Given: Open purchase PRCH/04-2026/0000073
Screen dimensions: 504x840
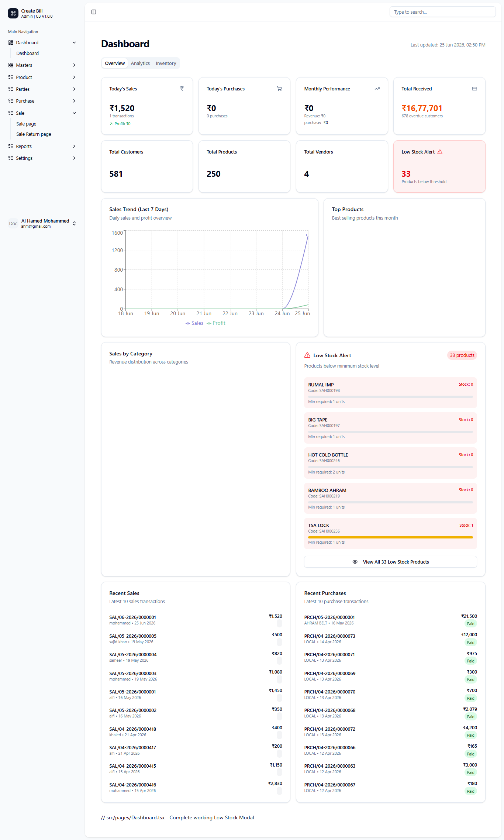Looking at the screenshot, I should (390, 639).
